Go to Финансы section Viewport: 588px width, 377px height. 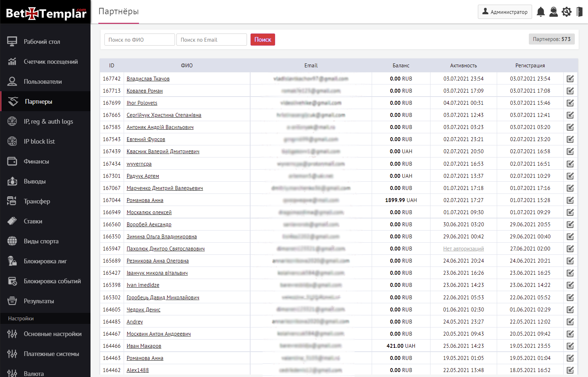coord(36,161)
